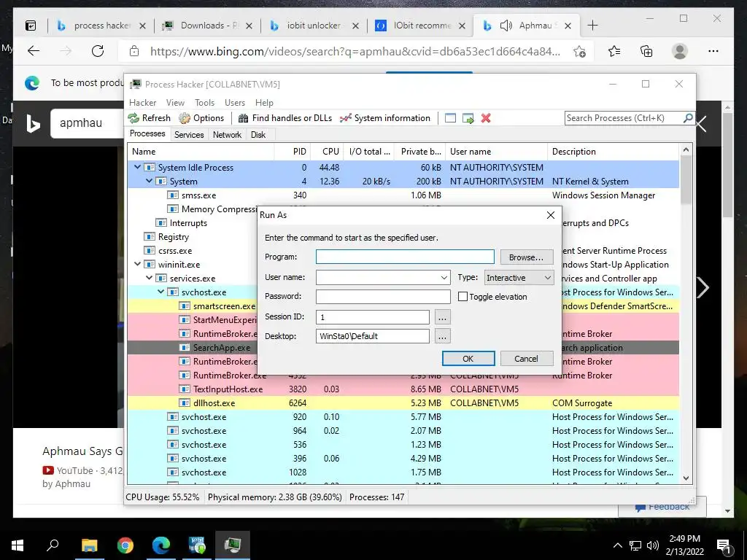Image resolution: width=747 pixels, height=560 pixels.
Task: Collapse services.exe tree node
Action: click(x=149, y=278)
